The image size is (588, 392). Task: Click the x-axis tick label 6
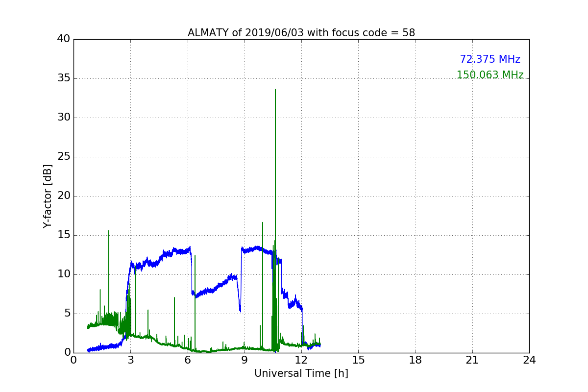(188, 360)
